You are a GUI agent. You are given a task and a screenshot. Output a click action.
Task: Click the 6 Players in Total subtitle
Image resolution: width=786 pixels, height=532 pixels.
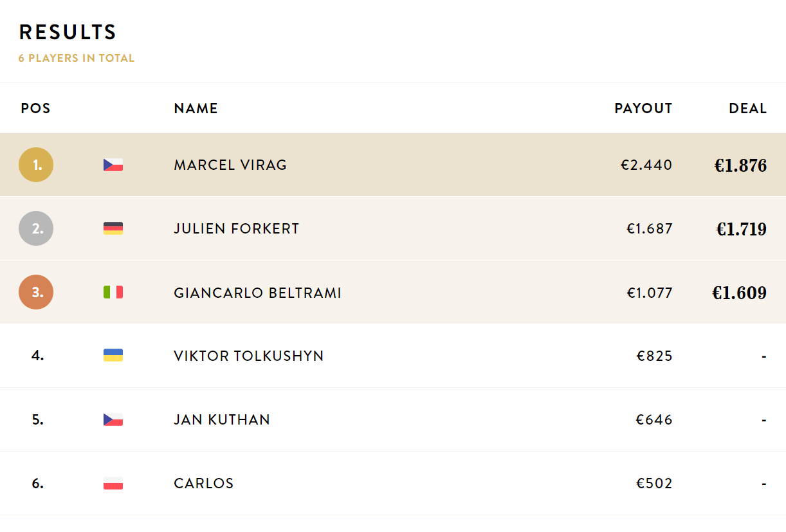click(x=77, y=58)
